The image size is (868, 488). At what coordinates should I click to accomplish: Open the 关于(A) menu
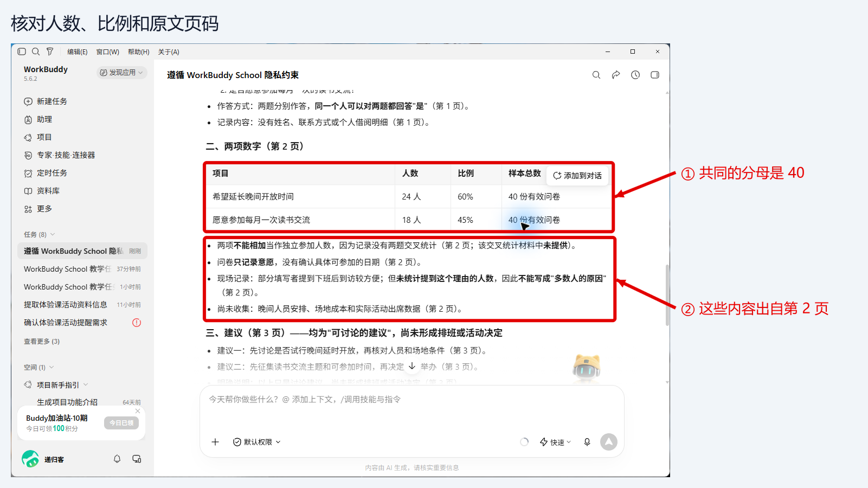point(169,52)
